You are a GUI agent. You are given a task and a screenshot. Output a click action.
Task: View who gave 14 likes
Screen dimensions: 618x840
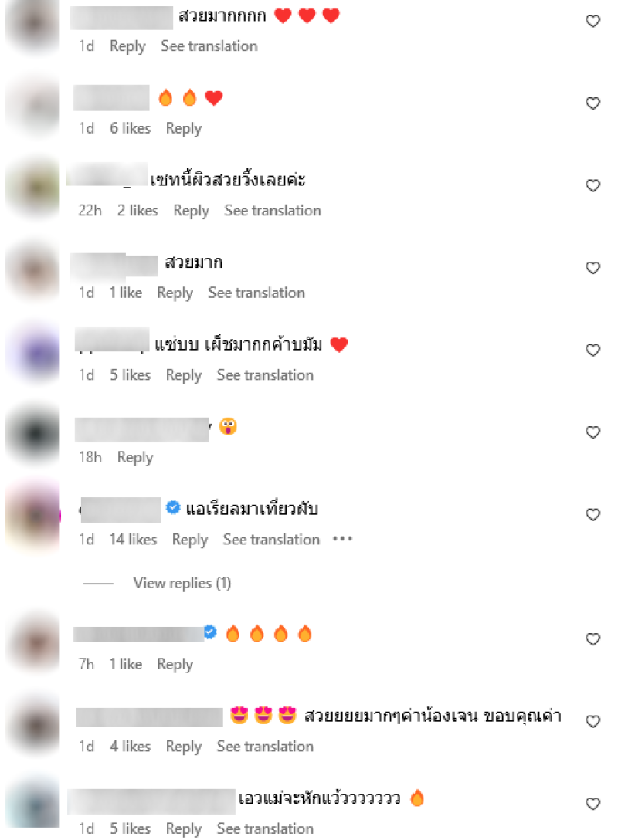coord(133,540)
